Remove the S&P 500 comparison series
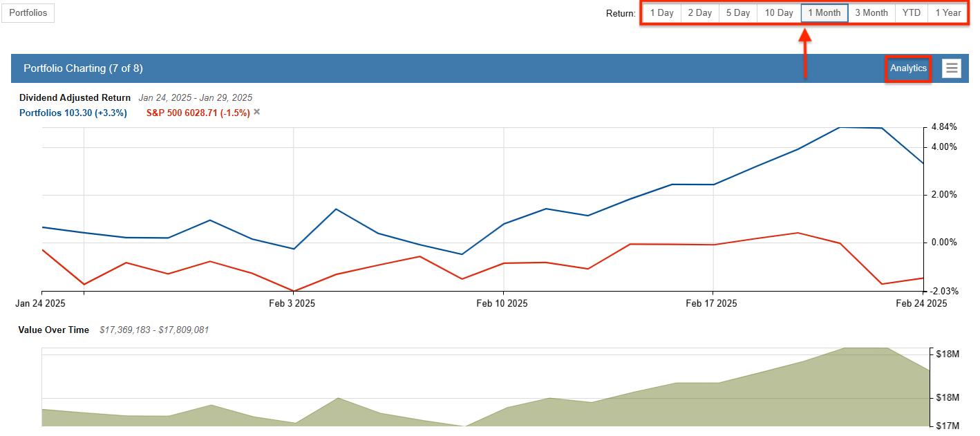Screen dimensions: 980x436 [256, 112]
